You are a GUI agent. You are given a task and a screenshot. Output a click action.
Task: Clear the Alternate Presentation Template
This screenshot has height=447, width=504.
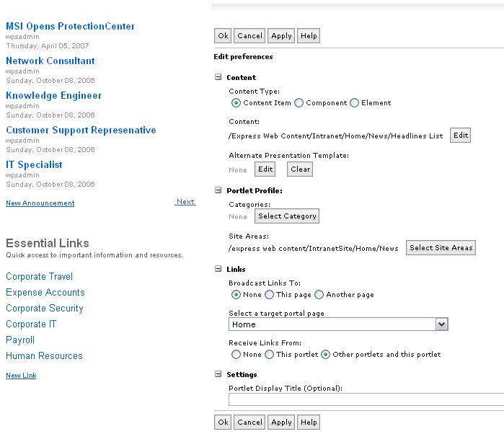tap(300, 169)
